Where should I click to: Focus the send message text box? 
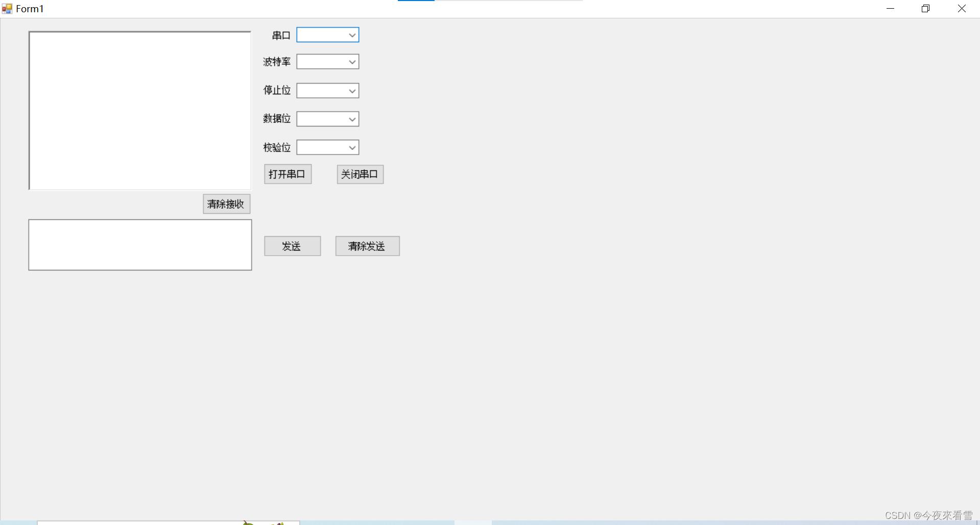140,245
